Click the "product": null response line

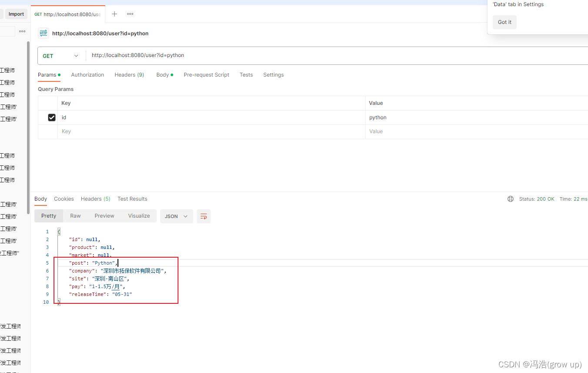(x=91, y=247)
